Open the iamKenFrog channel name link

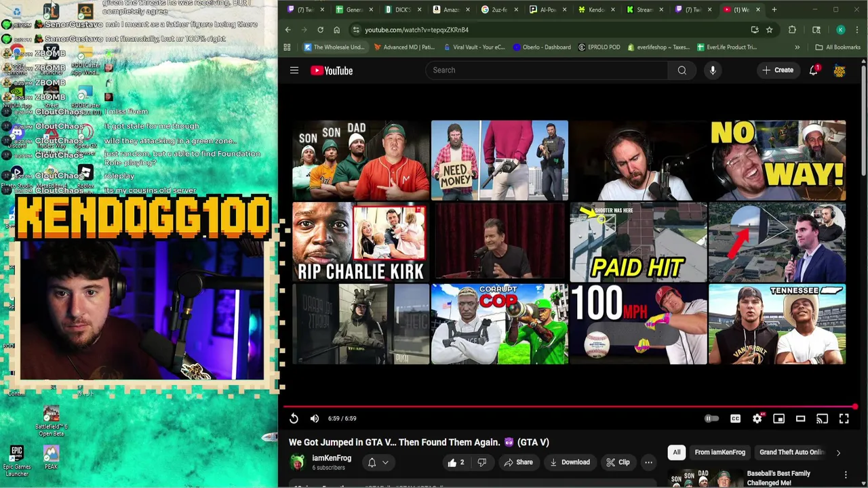tap(332, 458)
